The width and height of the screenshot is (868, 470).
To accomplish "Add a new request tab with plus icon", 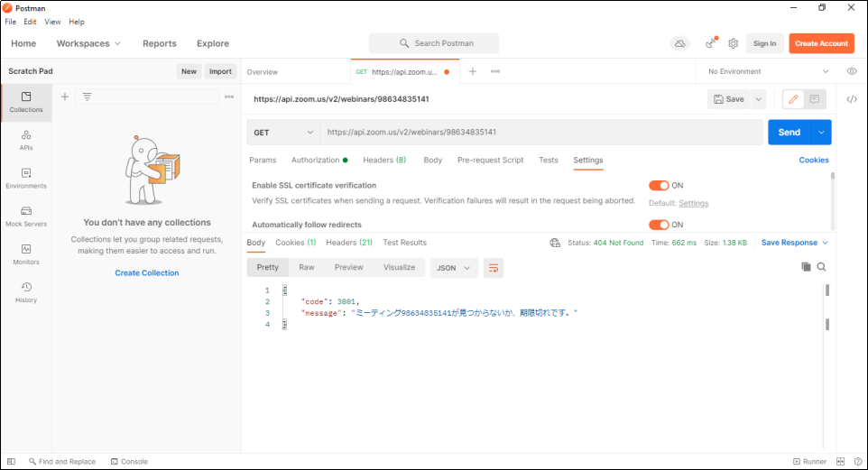I will point(473,71).
